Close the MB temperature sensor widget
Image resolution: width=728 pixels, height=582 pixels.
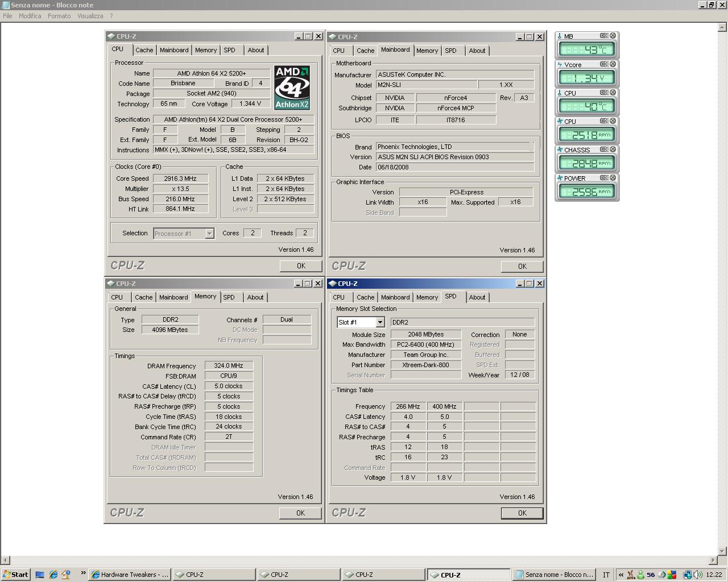point(613,36)
